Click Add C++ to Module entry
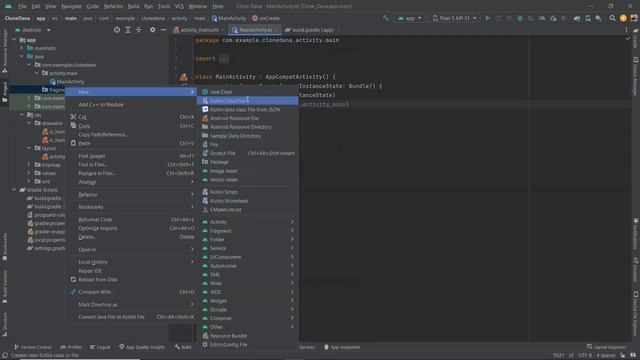Screen dimensions: 640x360 (131, 104)
